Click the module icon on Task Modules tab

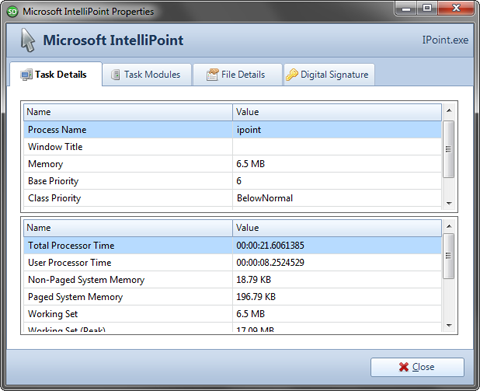tap(115, 75)
